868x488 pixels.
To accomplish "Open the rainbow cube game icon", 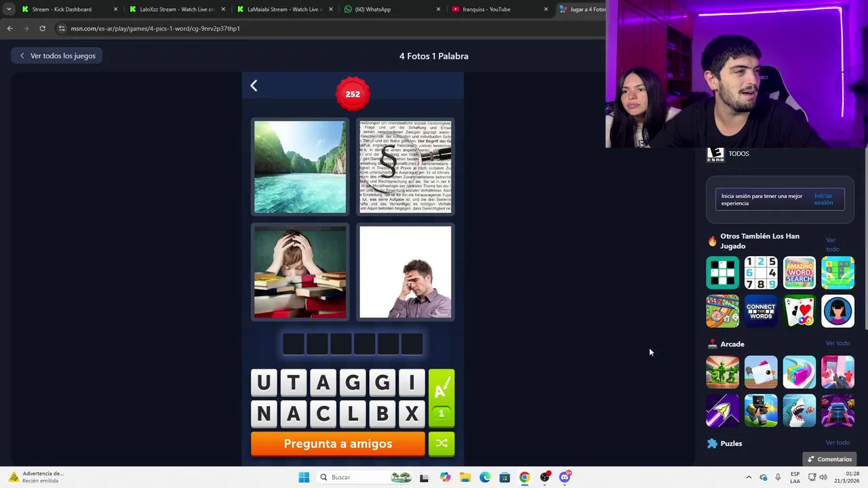I will point(800,372).
